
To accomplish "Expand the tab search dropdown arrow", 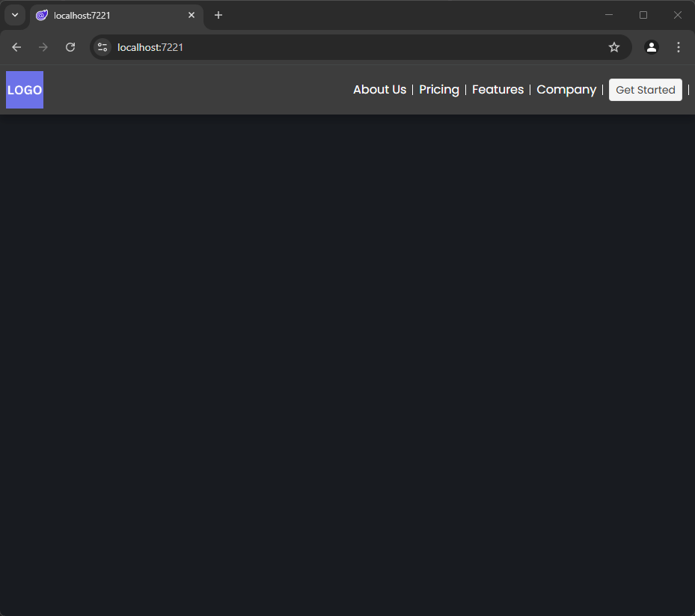I will 15,15.
